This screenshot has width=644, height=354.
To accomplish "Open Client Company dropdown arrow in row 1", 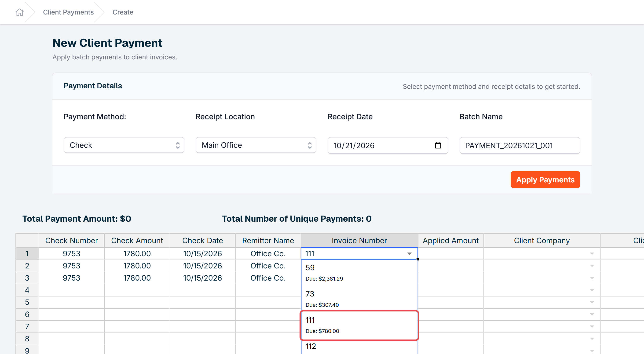I will pos(592,253).
